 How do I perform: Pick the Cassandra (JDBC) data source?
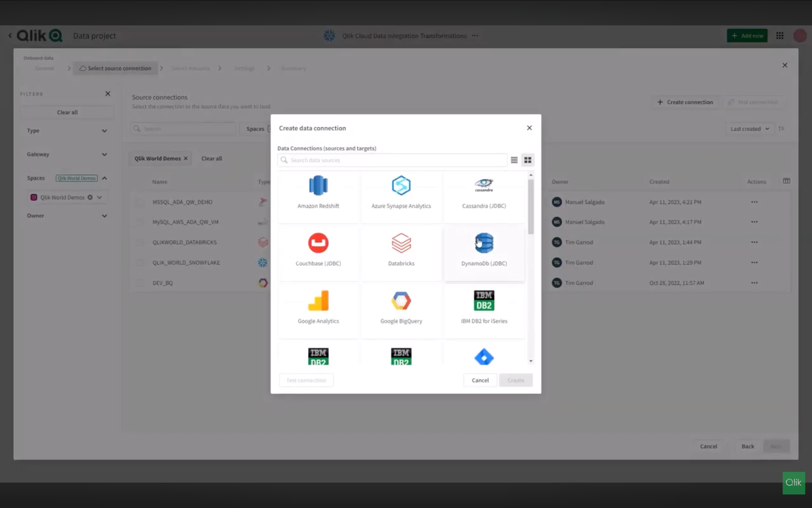point(484,186)
